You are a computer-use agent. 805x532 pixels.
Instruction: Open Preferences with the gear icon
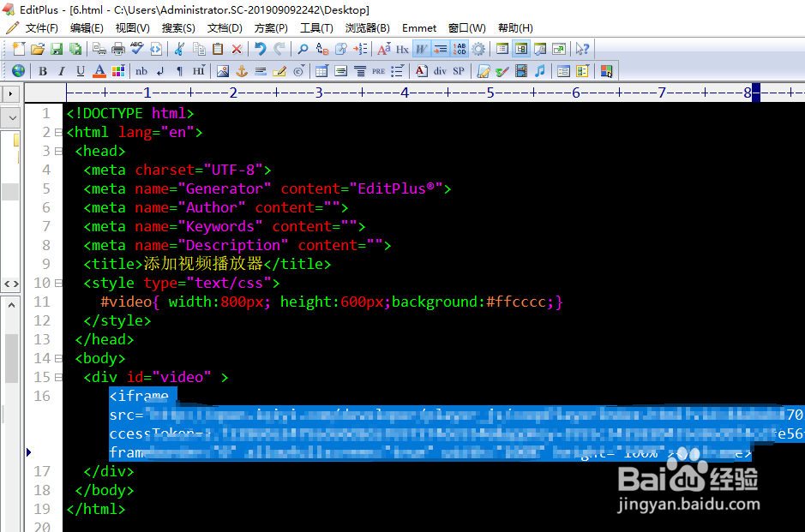pos(478,49)
